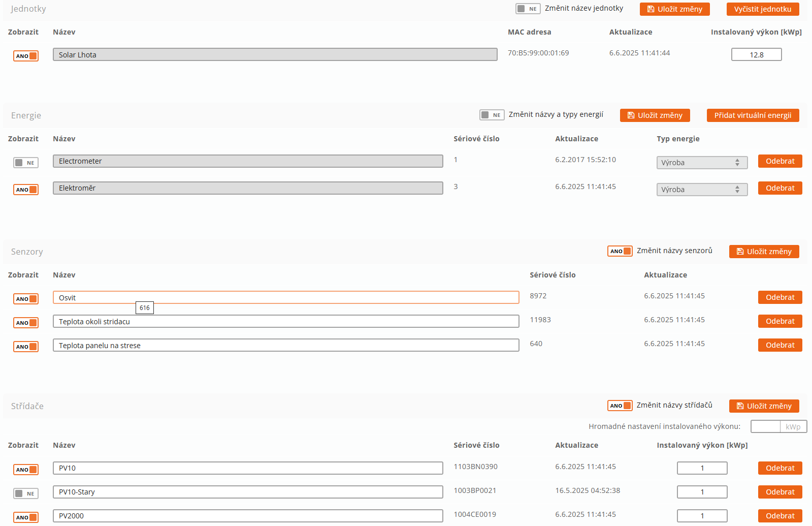812x526 pixels.
Task: Toggle display of Solar Lhota unit
Action: (26, 56)
